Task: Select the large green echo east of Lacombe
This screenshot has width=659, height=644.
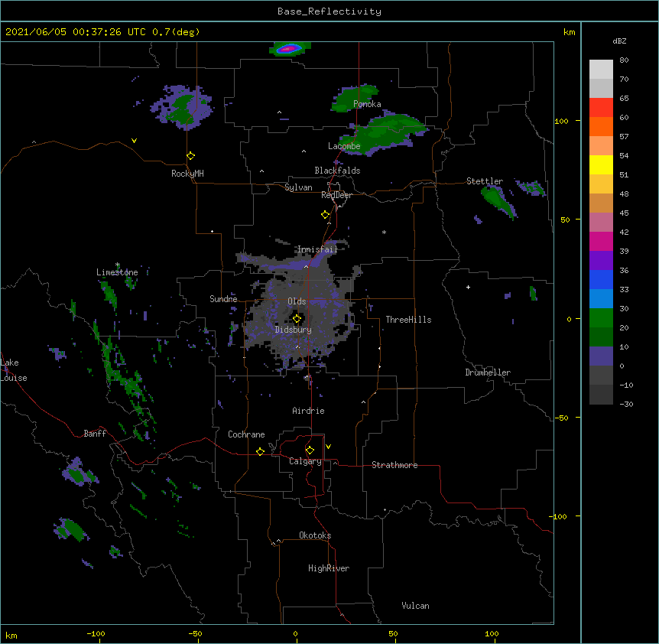Action: click(385, 132)
